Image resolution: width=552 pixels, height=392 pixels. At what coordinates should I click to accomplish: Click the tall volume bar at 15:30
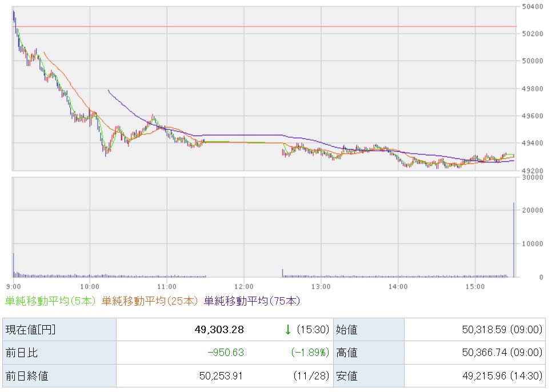tap(514, 240)
